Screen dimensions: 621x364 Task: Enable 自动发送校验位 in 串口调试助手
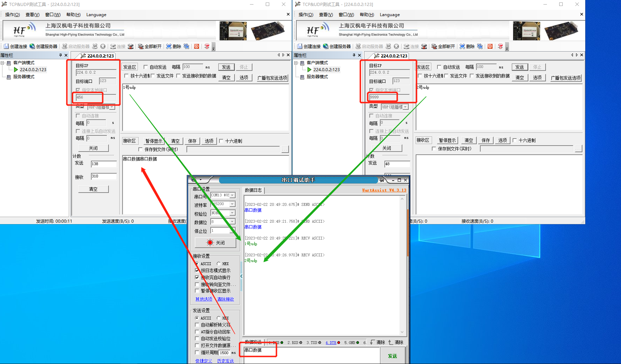point(197,338)
